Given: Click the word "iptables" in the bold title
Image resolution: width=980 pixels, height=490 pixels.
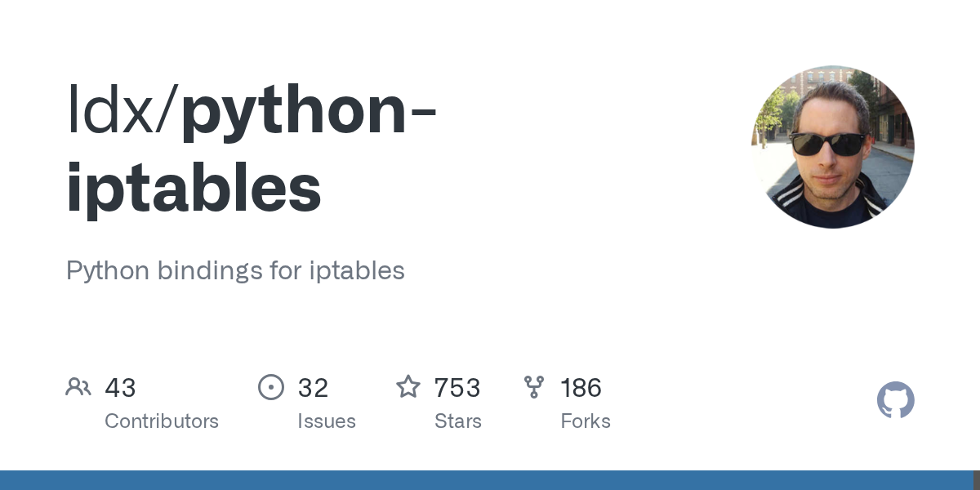Looking at the screenshot, I should coord(194,188).
